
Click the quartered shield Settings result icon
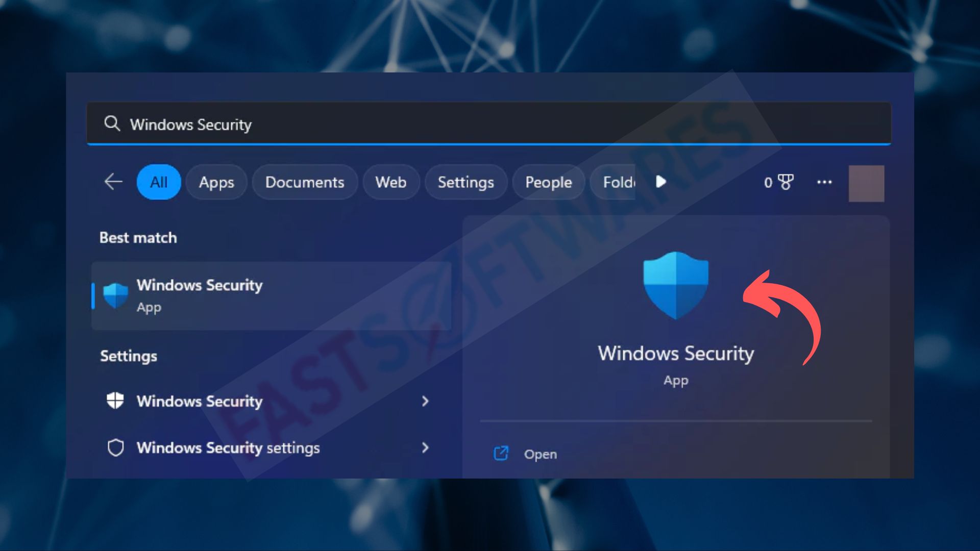pos(115,401)
